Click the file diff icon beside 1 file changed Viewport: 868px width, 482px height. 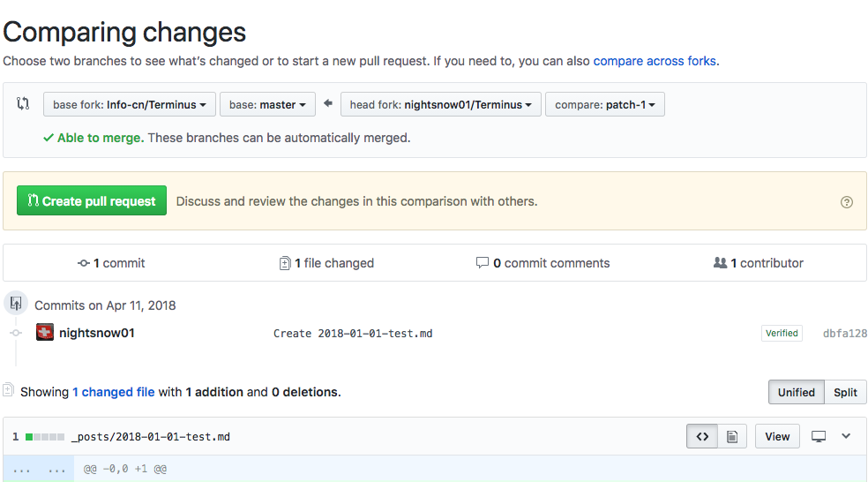[285, 263]
